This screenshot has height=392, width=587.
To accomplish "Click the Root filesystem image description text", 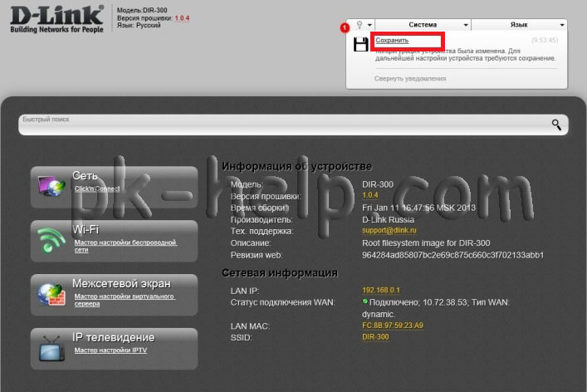I will click(x=426, y=243).
